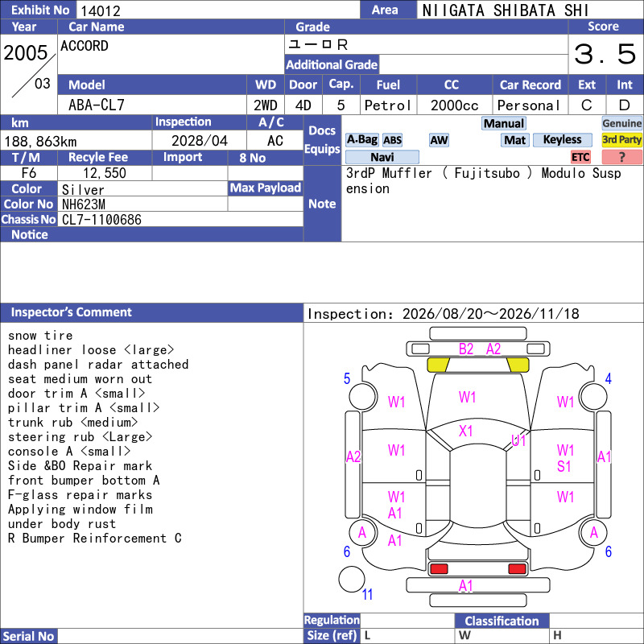Select 'steering rub <Large>' comment

80,437
